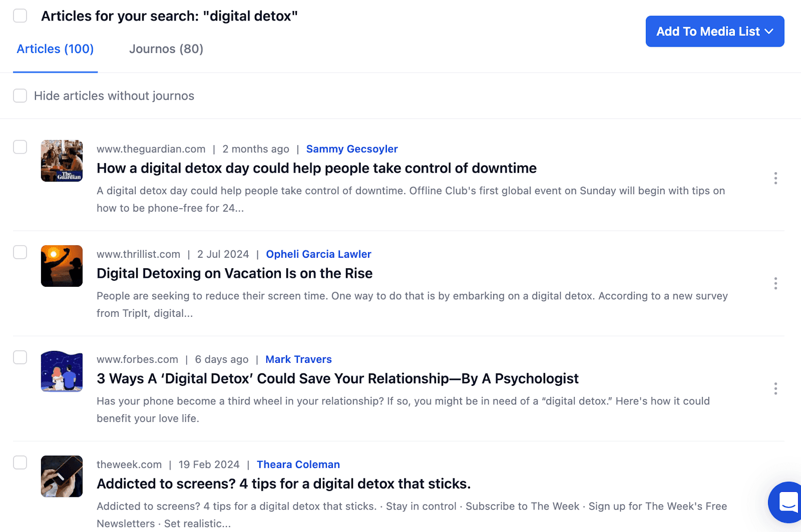Open journalist Sammy Gecsoyler's profile link

pyautogui.click(x=351, y=149)
